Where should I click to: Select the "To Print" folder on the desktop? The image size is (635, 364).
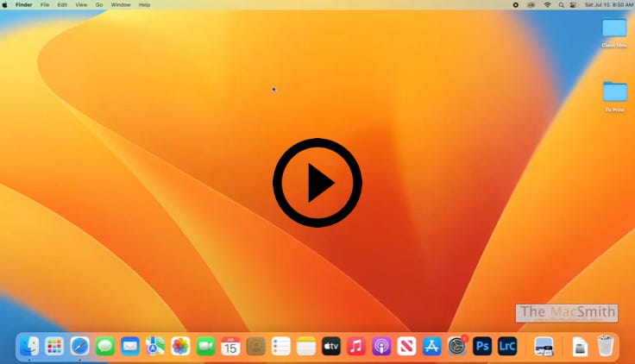tap(615, 97)
